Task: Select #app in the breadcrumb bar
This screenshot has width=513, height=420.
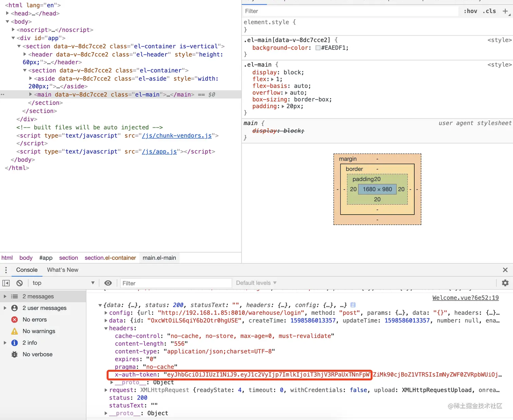Action: (x=46, y=258)
